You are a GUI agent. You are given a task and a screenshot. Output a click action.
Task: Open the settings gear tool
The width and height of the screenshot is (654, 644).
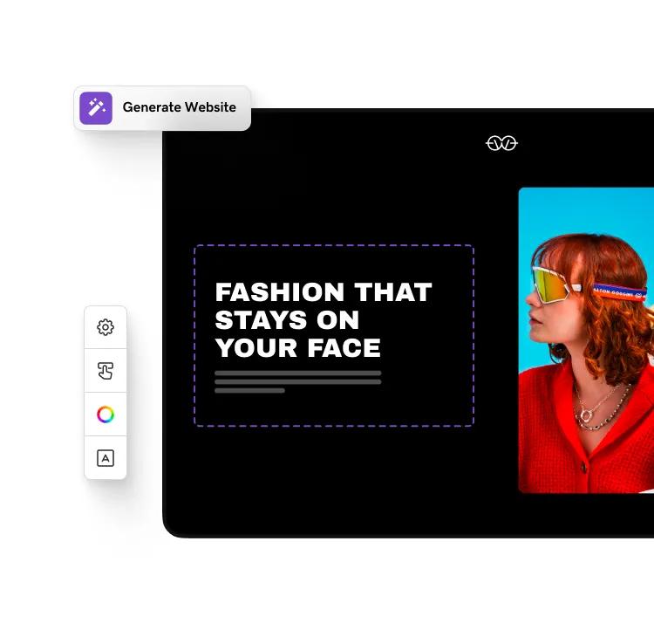pyautogui.click(x=106, y=327)
